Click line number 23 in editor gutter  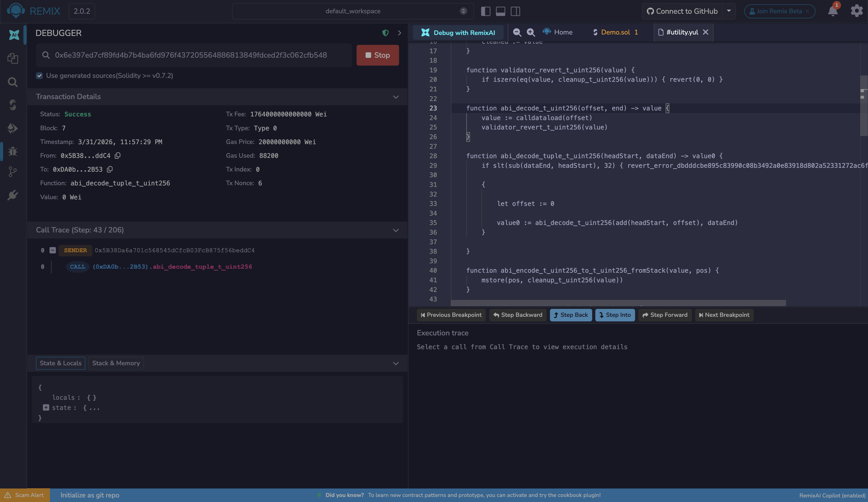click(x=433, y=108)
